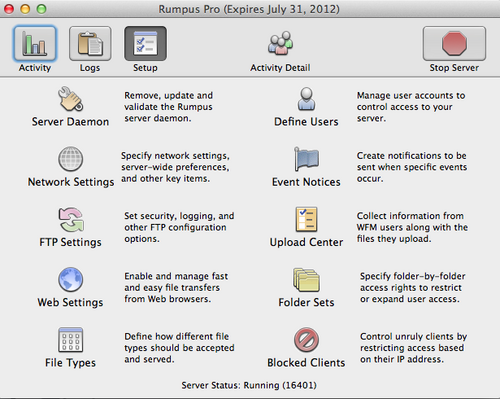Click text 'Create notifications to be sent'
Image resolution: width=500 pixels, height=399 pixels.
click(x=412, y=161)
